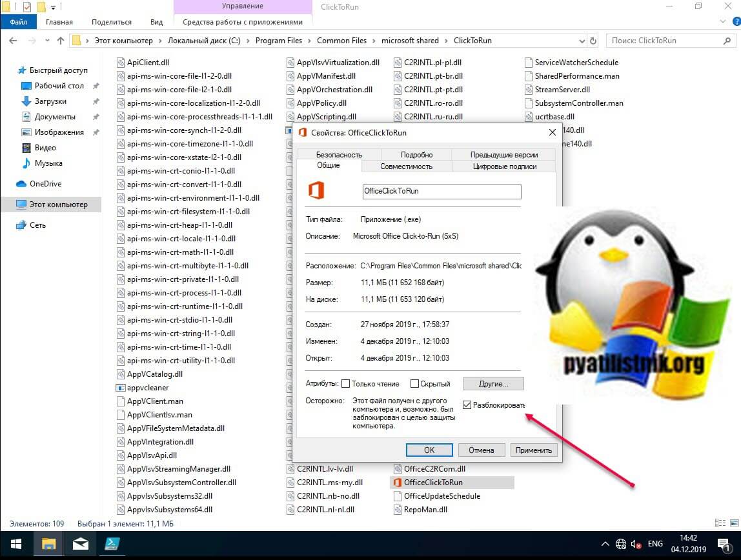
Task: Uncheck the 'Разблокировать' checkbox
Action: (467, 405)
